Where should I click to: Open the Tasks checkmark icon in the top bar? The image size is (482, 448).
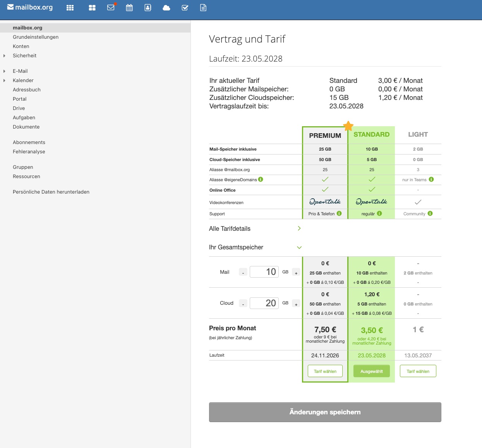pyautogui.click(x=185, y=8)
